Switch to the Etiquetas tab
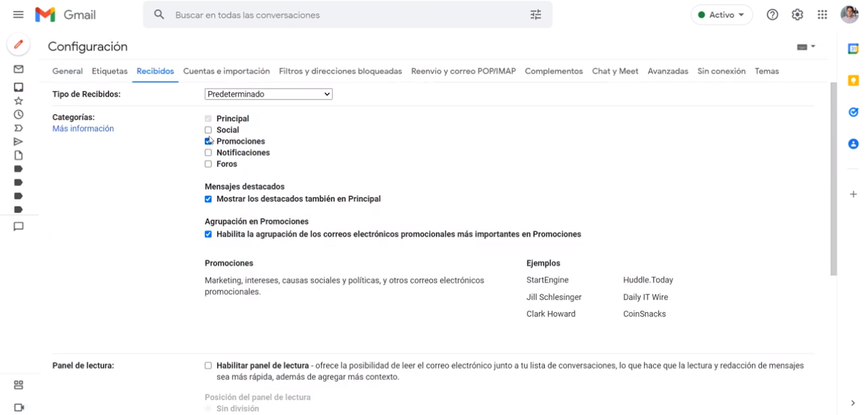This screenshot has width=868, height=415. [110, 71]
